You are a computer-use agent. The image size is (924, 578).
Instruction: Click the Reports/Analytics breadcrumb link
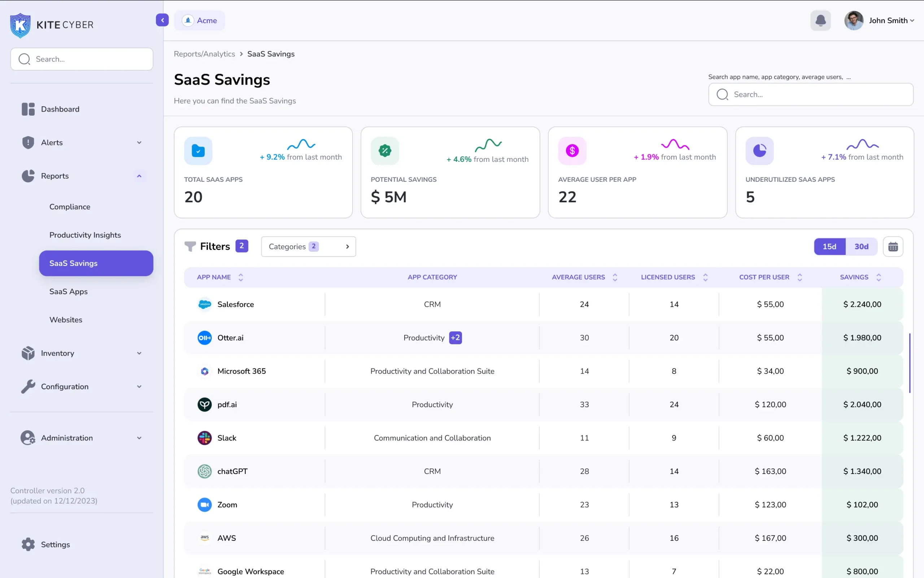[x=204, y=54]
